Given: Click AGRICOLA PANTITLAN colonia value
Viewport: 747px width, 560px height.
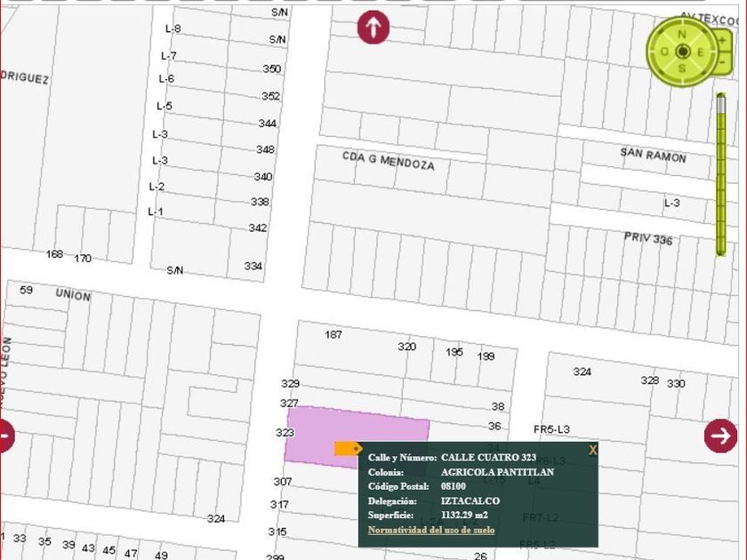Looking at the screenshot, I should coord(497,472).
